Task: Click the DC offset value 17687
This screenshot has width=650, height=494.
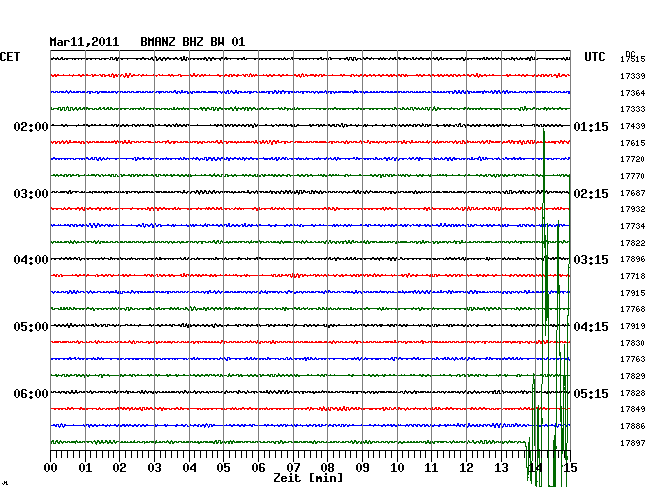Action: point(633,194)
